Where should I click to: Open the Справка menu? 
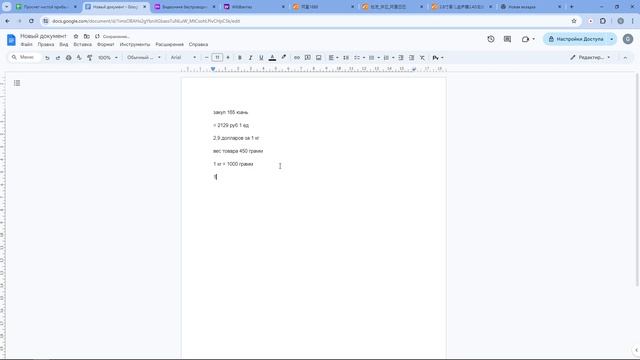click(x=198, y=44)
